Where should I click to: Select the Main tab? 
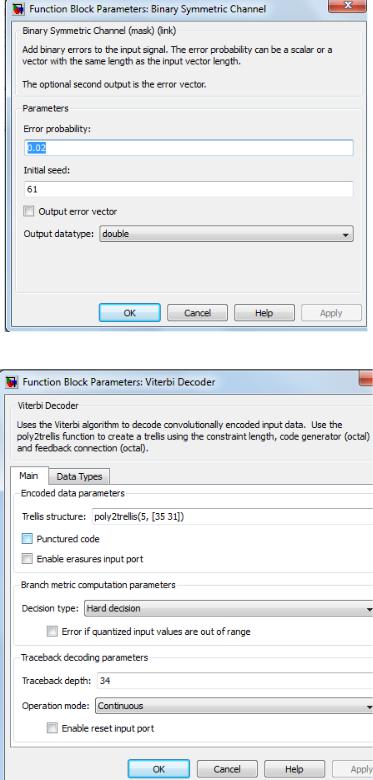coord(29,476)
